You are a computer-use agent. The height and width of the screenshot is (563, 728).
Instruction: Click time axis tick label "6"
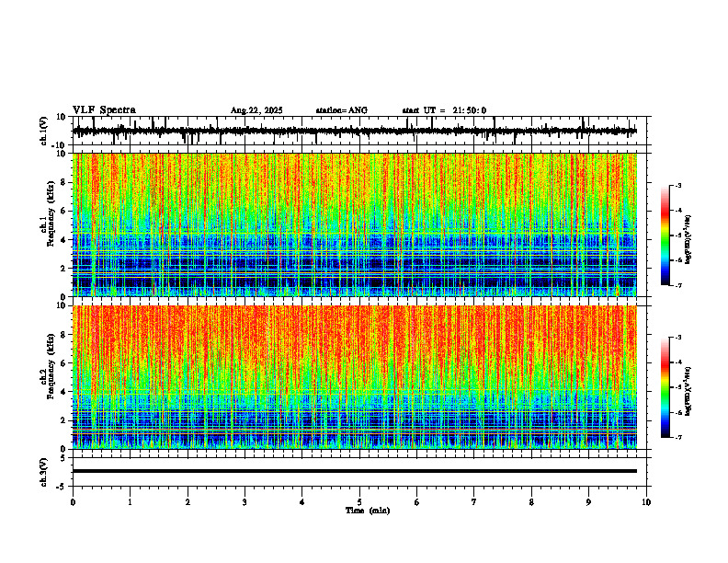[417, 502]
